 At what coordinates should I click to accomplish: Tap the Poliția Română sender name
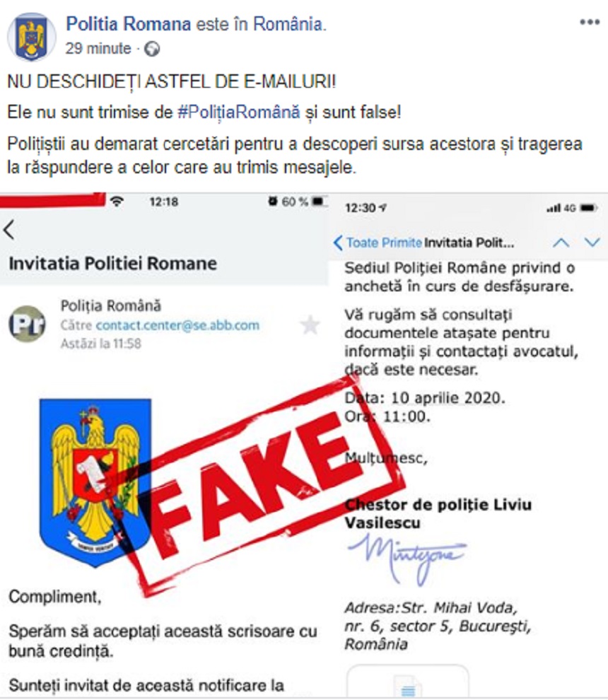(x=111, y=305)
